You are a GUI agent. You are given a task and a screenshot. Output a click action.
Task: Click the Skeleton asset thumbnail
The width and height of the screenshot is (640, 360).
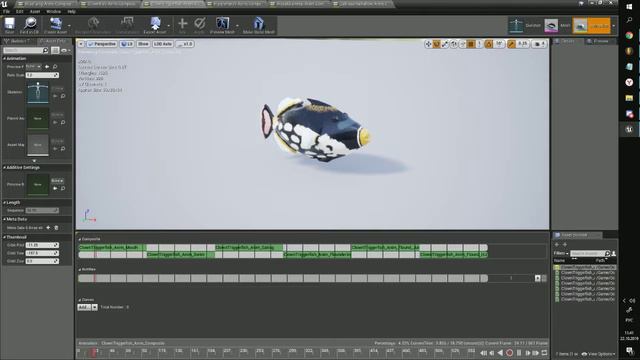(x=38, y=92)
